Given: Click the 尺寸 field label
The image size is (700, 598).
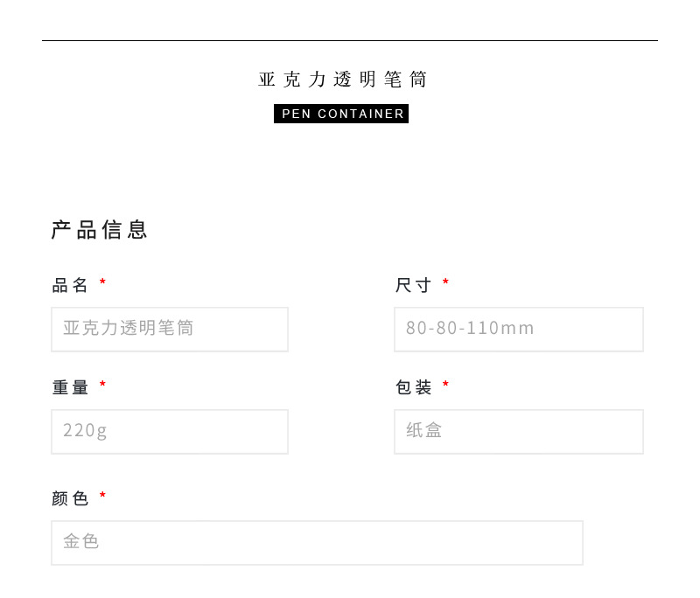Looking at the screenshot, I should 413,285.
